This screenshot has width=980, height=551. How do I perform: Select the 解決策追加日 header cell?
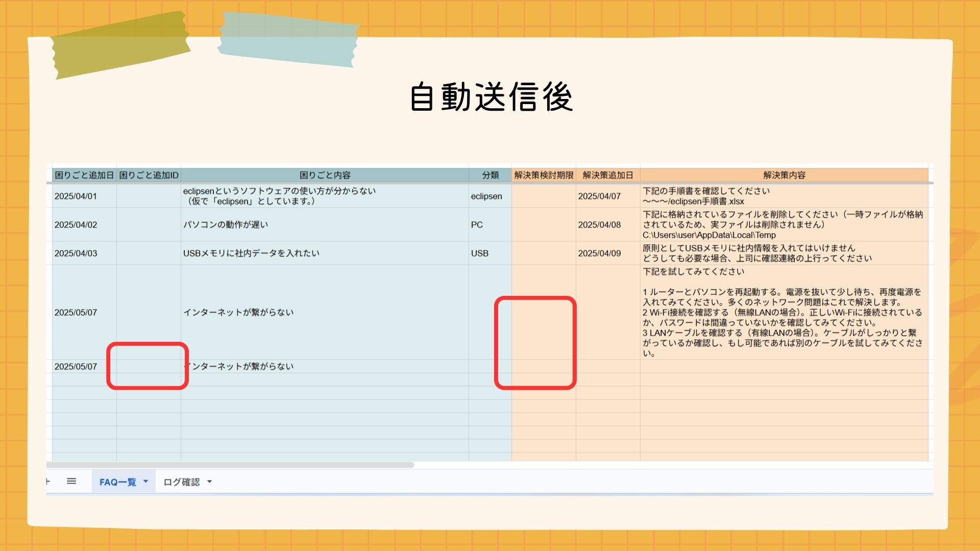tap(607, 175)
